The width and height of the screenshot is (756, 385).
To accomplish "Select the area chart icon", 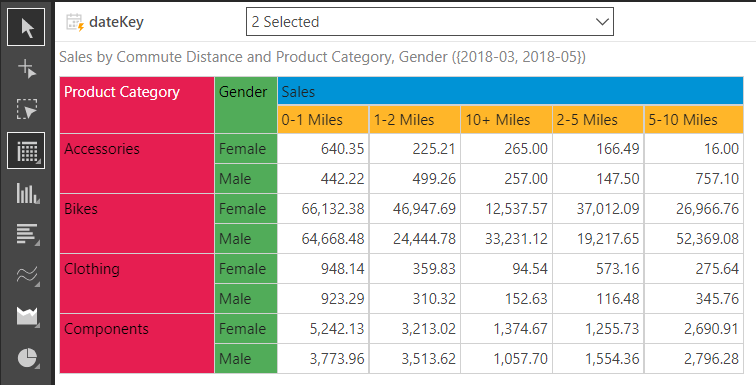I will coord(26,317).
